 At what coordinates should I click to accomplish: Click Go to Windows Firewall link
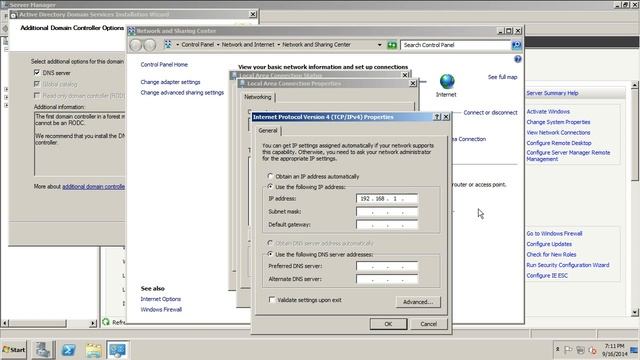554,233
